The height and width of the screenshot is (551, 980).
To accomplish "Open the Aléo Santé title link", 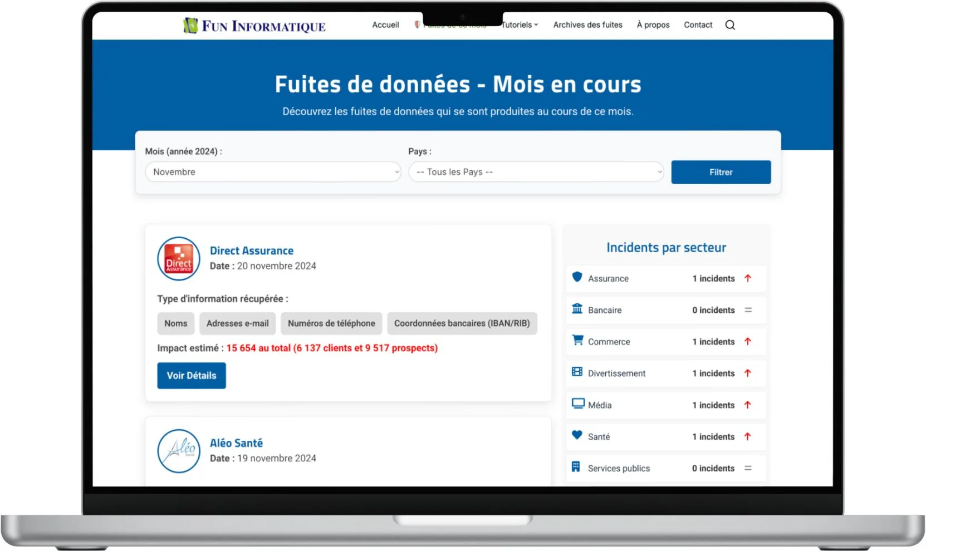I will coord(236,443).
